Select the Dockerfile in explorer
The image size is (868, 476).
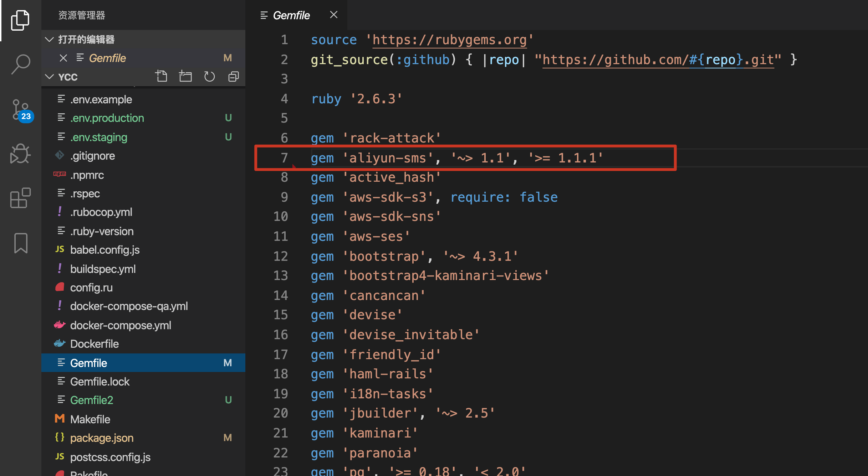(x=95, y=344)
